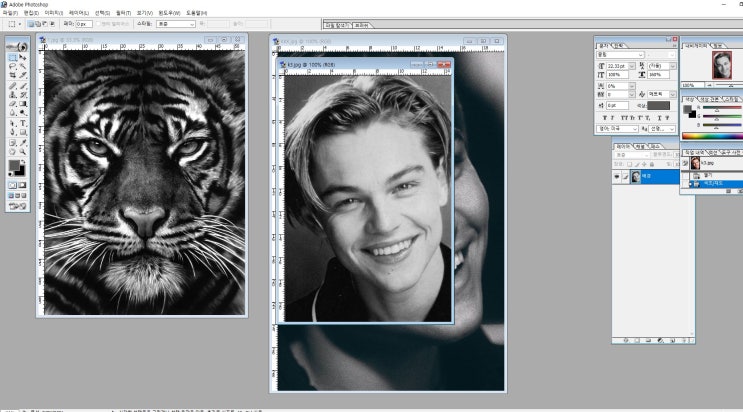Select the Hand tool

pyautogui.click(x=13, y=152)
